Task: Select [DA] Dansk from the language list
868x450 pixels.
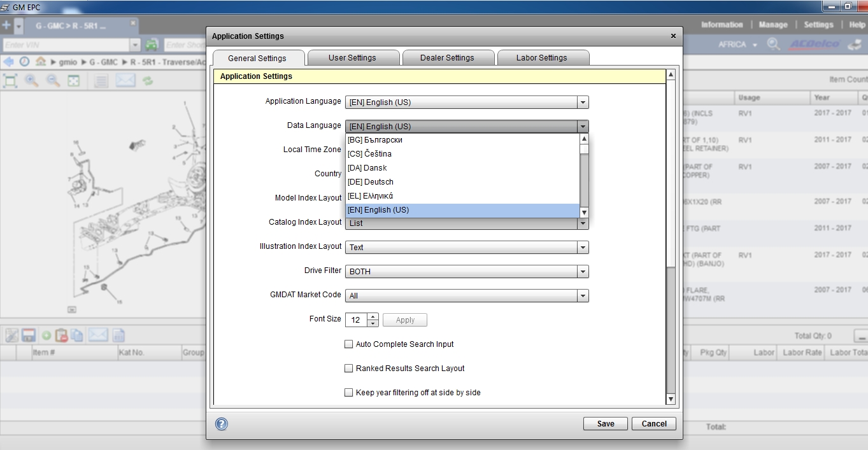Action: coord(462,168)
